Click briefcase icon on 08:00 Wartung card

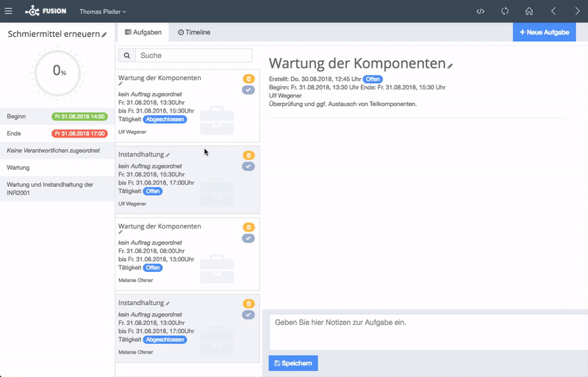tap(217, 270)
